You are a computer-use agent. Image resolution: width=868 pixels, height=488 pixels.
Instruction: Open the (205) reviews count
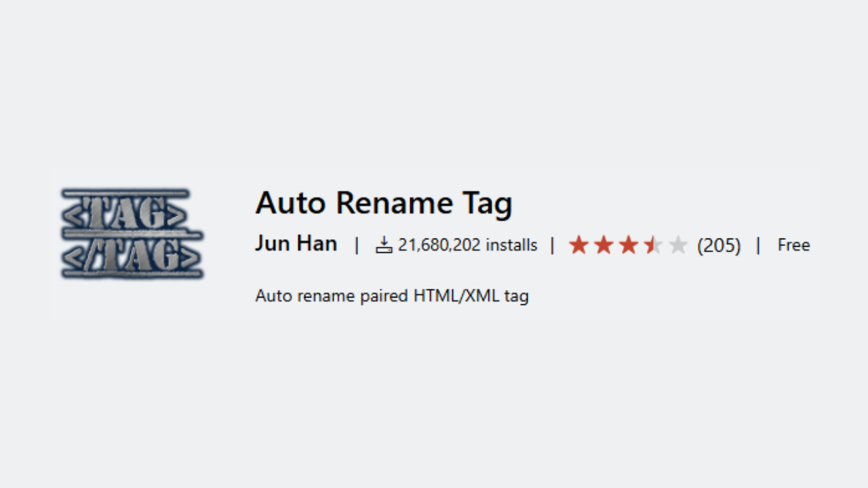point(719,245)
